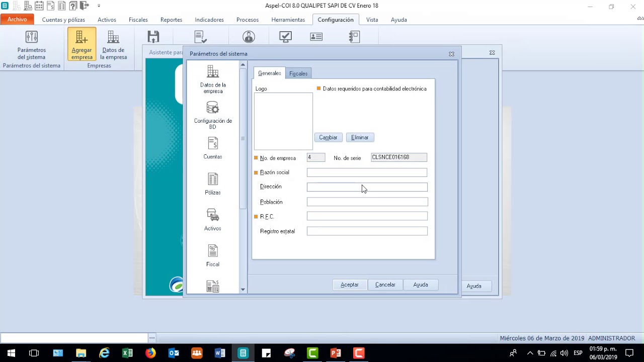Click the No. de serie field

[399, 157]
